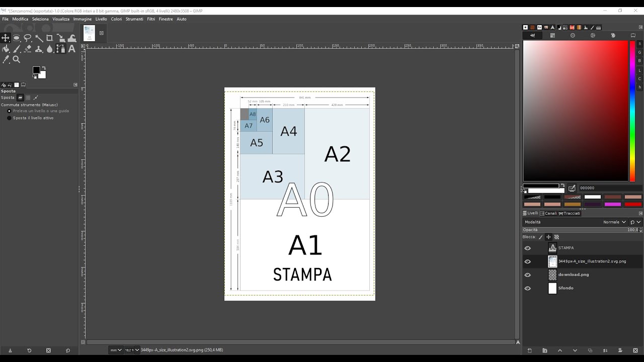Image resolution: width=644 pixels, height=362 pixels.
Task: Click the eyedropper pick-color button beside hex field
Action: point(572,188)
